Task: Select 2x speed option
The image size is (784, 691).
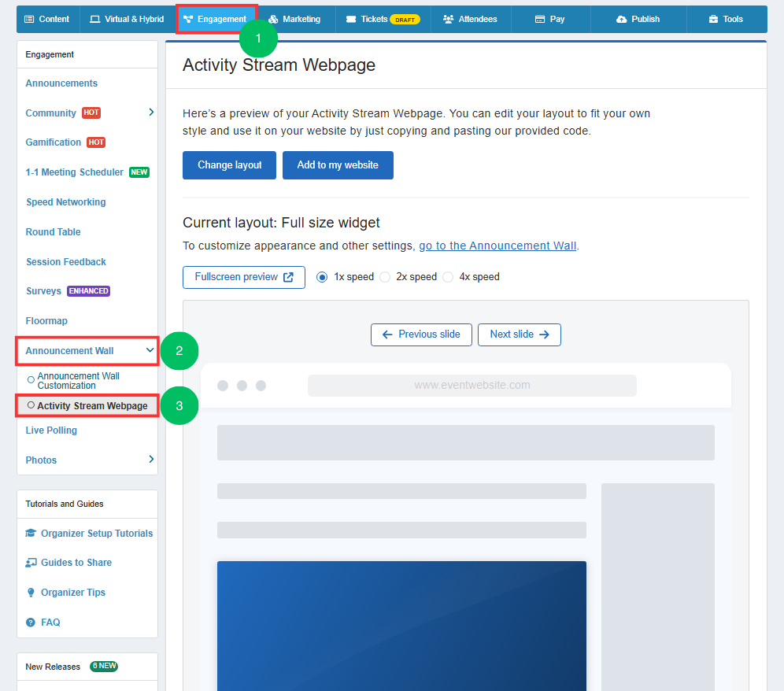Action: tap(385, 277)
